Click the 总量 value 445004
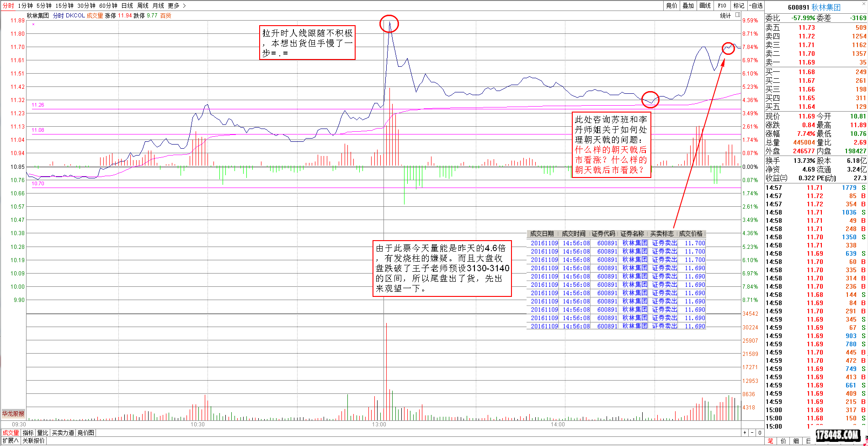This screenshot has height=446, width=868. 804,142
